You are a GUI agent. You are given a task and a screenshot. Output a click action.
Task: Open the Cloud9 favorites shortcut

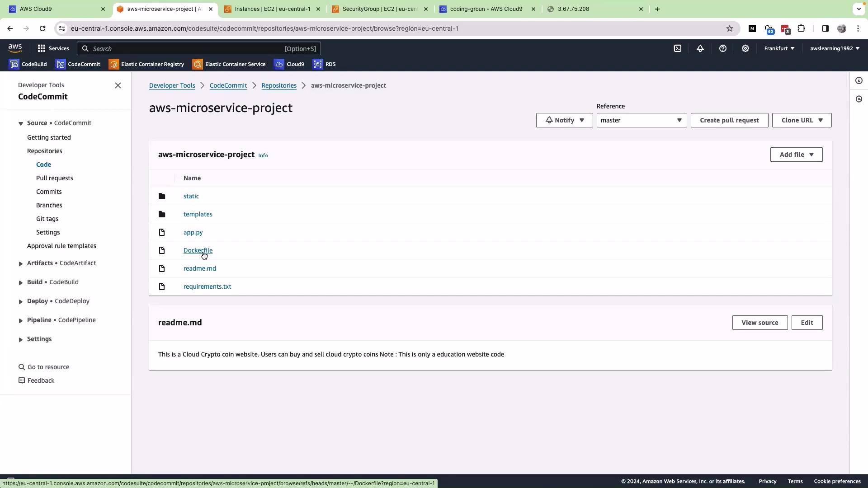(x=289, y=64)
